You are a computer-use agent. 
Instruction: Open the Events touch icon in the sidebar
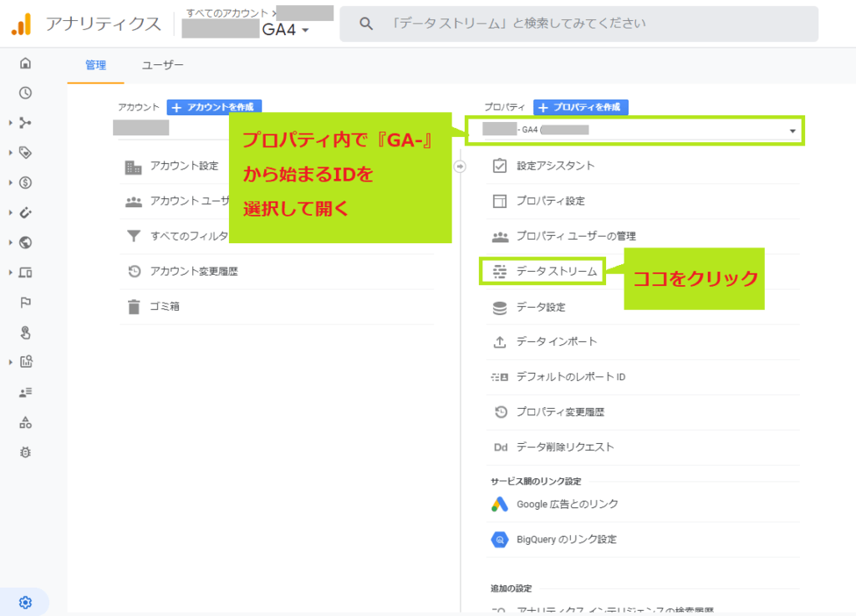25,333
